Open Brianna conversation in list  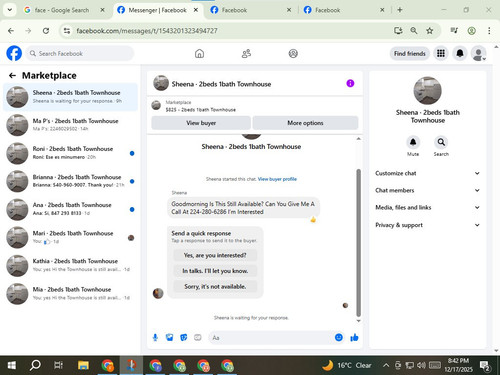70,181
